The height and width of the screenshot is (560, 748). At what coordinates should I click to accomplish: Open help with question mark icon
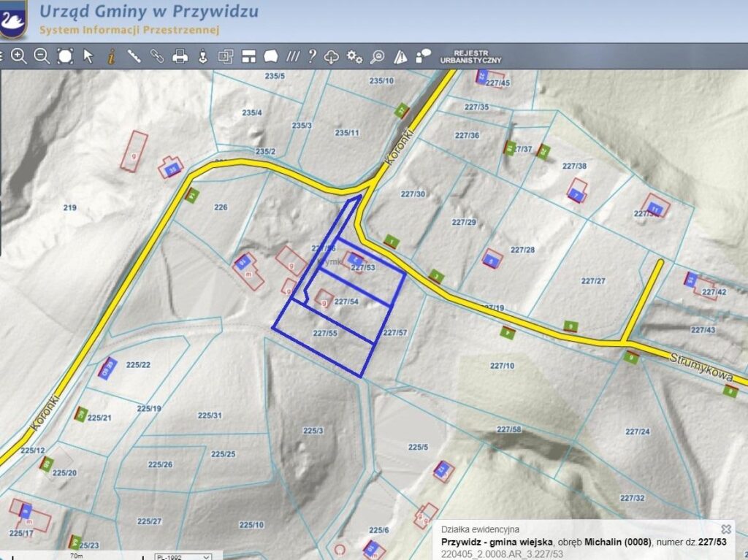(312, 56)
